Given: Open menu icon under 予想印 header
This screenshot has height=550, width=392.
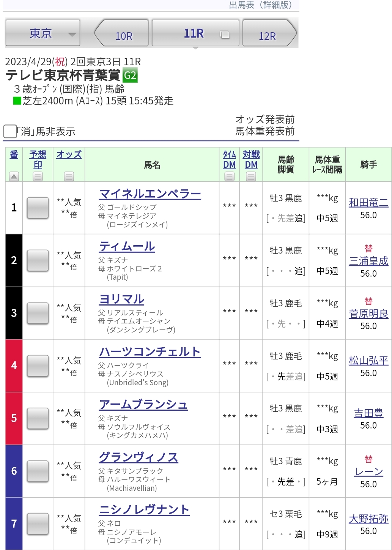Looking at the screenshot, I should pyautogui.click(x=38, y=177).
